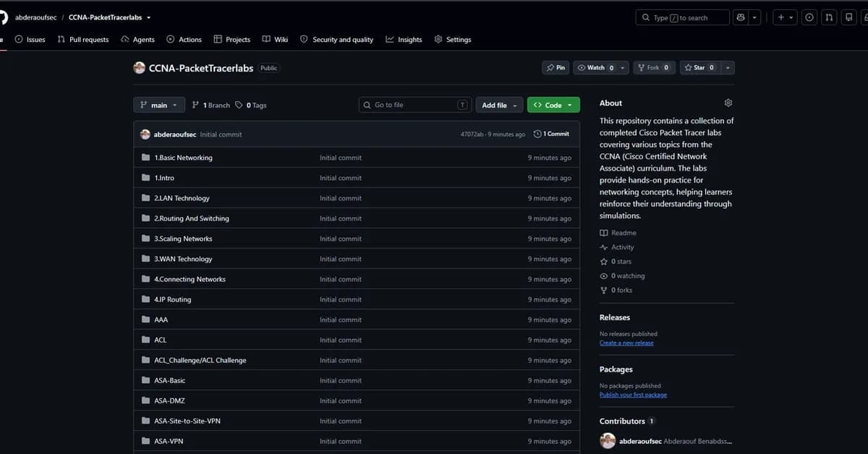Click the abderaoufsec avatar in the commit row
This screenshot has height=454, width=868.
(145, 134)
